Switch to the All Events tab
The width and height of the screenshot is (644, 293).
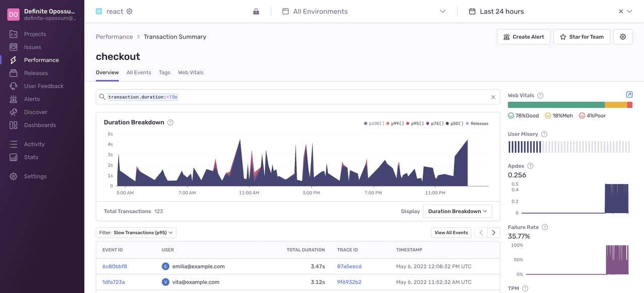[x=139, y=72]
